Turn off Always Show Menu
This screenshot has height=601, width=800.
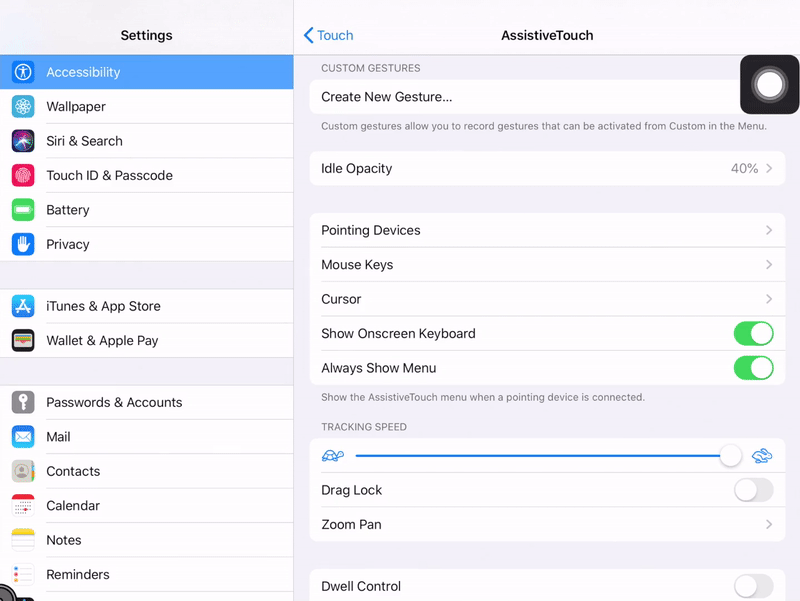click(x=754, y=368)
